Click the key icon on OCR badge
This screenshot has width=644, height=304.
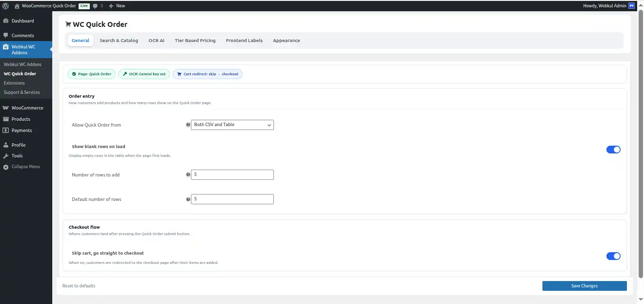[125, 74]
